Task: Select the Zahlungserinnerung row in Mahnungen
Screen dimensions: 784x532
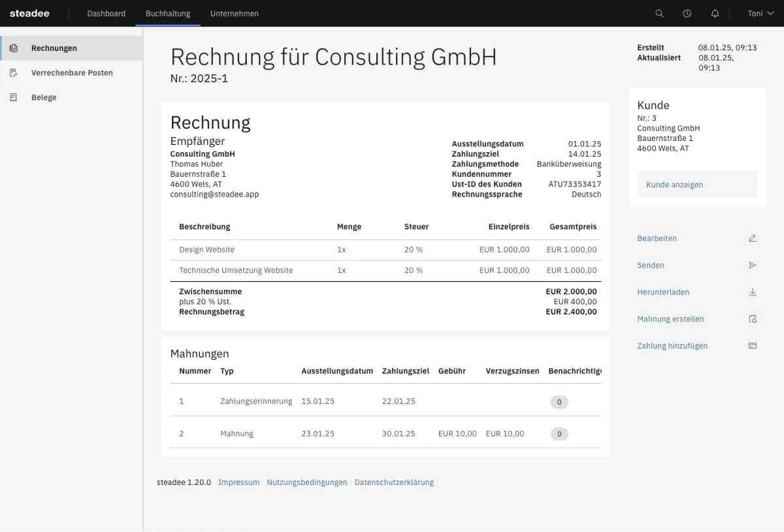Action: 256,401
